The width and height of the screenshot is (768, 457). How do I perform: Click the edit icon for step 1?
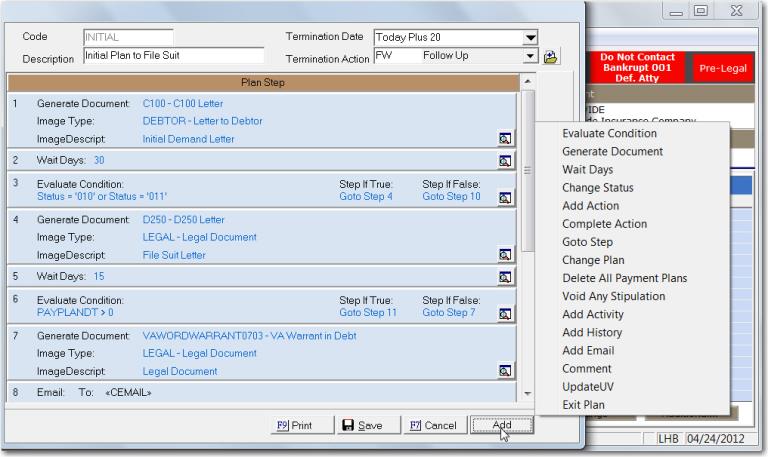tap(506, 139)
